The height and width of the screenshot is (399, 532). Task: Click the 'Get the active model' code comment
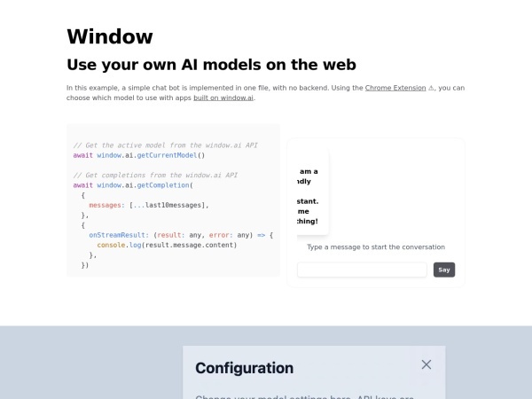[165, 145]
